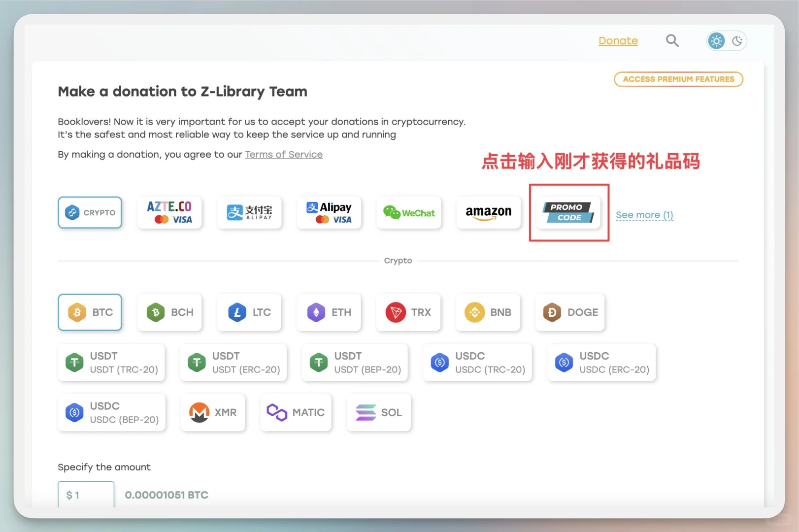The width and height of the screenshot is (799, 532).
Task: Select XMR Monero cryptocurrency
Action: pos(213,413)
